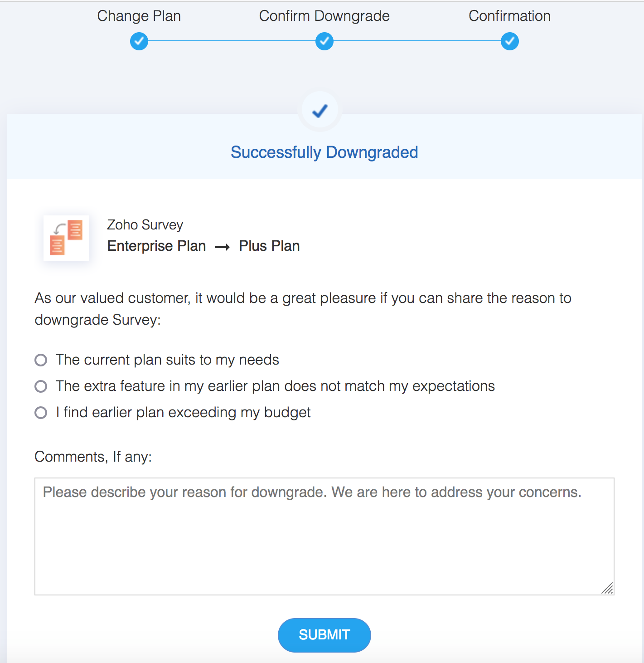This screenshot has height=663, width=644.
Task: Click the Enterprise Plan label
Action: [x=157, y=246]
